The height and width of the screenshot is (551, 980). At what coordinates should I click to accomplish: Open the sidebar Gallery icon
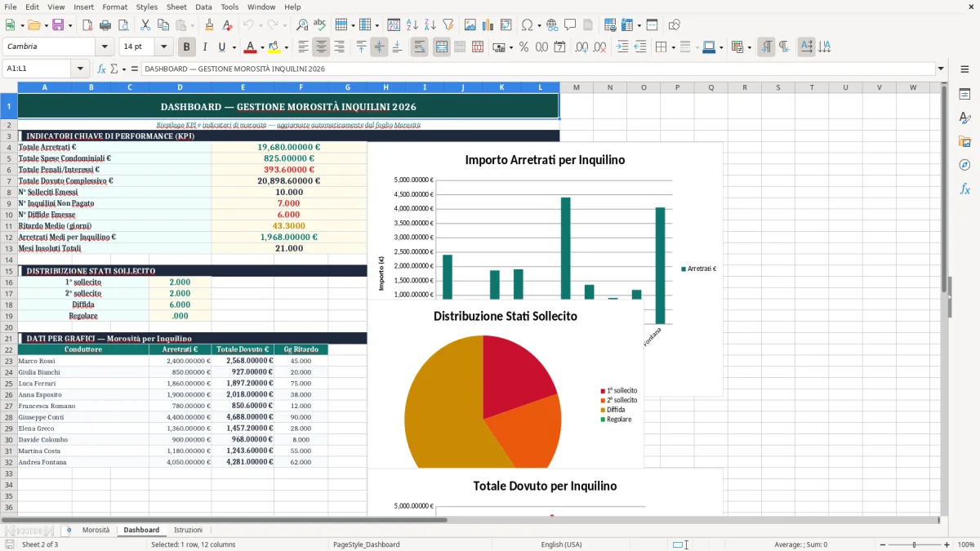pyautogui.click(x=964, y=141)
